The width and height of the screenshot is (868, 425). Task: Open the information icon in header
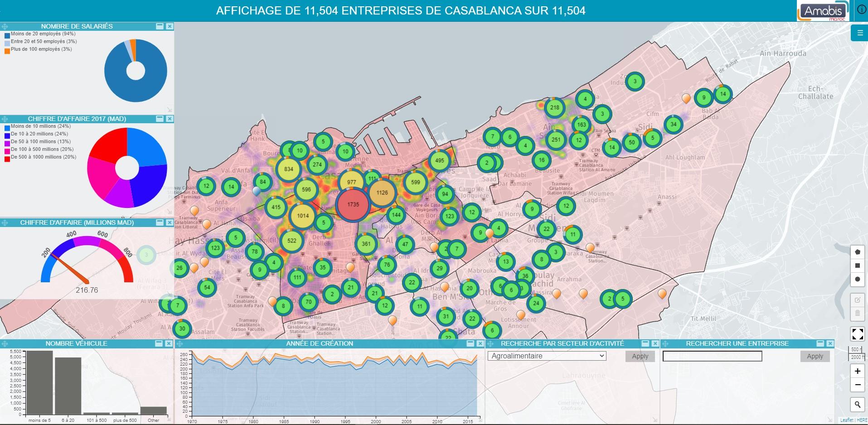861,10
